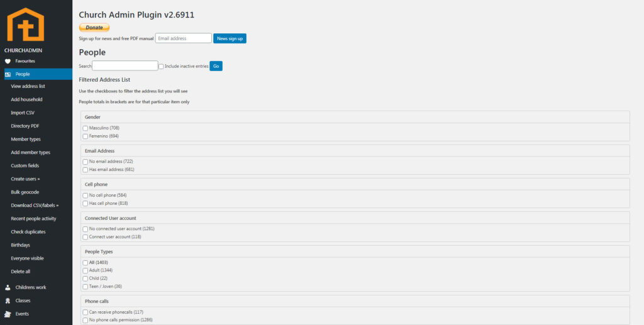
Task: Expand Download CSV/labels submenu
Action: click(x=35, y=206)
